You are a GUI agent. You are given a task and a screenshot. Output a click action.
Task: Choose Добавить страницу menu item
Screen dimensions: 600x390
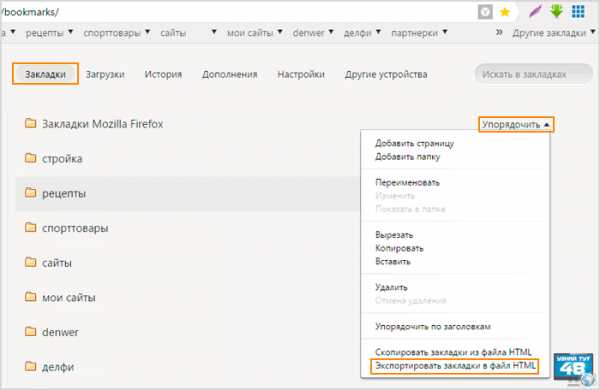[414, 143]
